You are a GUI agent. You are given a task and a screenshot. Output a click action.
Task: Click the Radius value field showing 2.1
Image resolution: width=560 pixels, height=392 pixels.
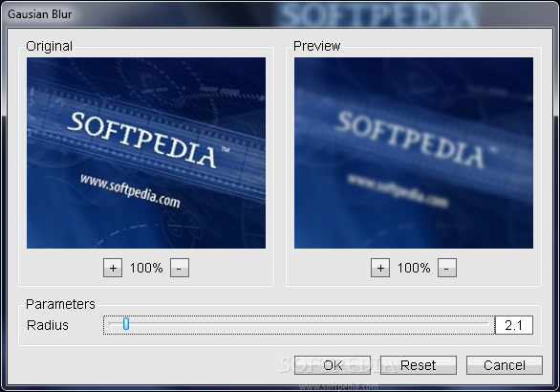point(514,325)
